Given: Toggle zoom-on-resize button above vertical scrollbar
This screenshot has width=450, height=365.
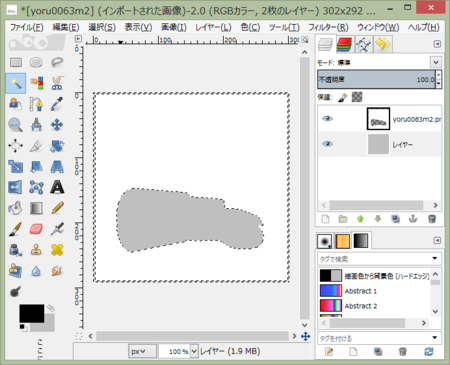Looking at the screenshot, I should (305, 40).
